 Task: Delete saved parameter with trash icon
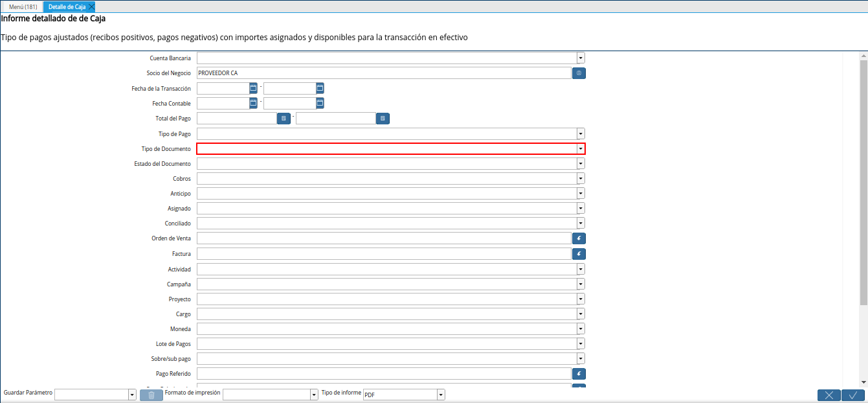[x=151, y=395]
